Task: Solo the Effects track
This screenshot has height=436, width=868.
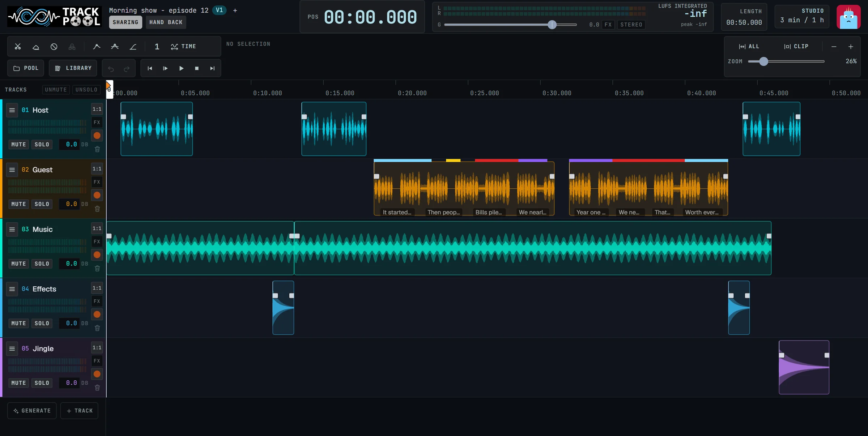Action: tap(42, 324)
